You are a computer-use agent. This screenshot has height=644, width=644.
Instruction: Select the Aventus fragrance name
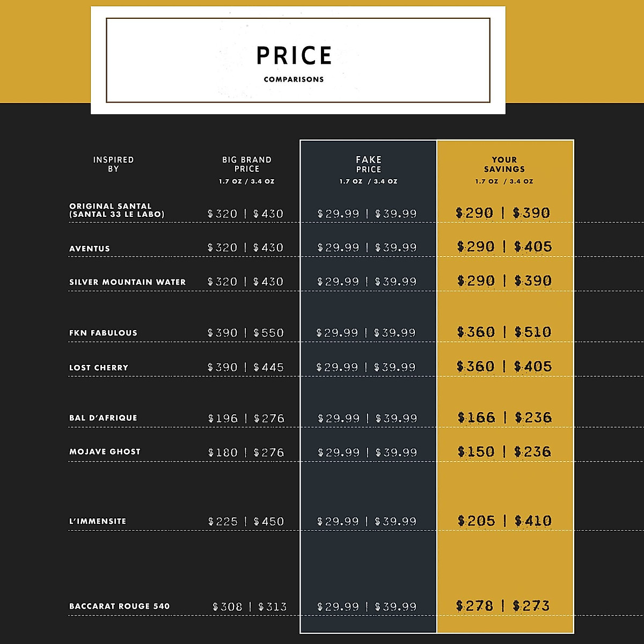[90, 248]
